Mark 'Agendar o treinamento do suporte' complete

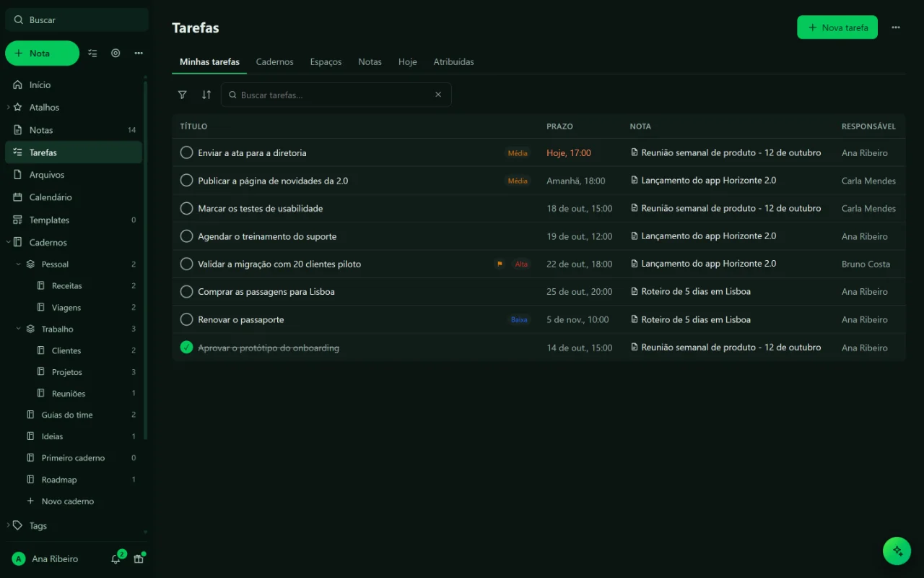pos(186,236)
